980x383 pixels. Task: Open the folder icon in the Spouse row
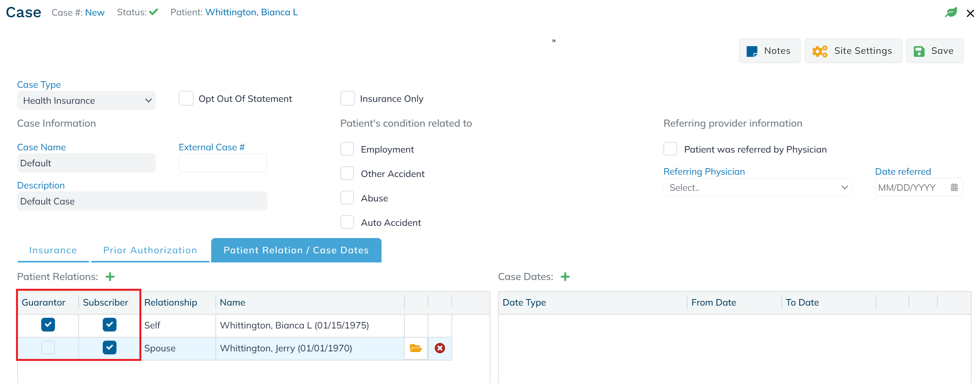click(x=416, y=348)
